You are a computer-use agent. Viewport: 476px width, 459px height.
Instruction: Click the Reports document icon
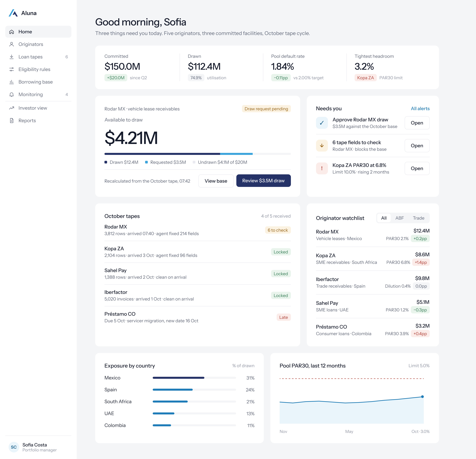(x=12, y=121)
